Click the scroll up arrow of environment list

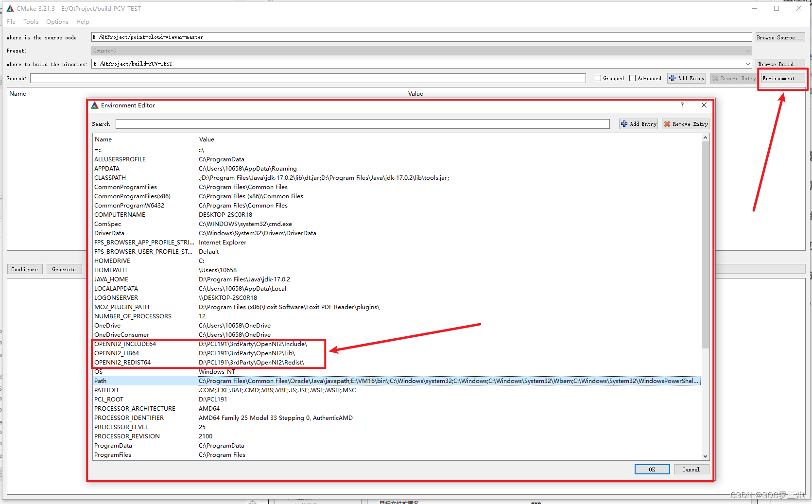click(705, 138)
